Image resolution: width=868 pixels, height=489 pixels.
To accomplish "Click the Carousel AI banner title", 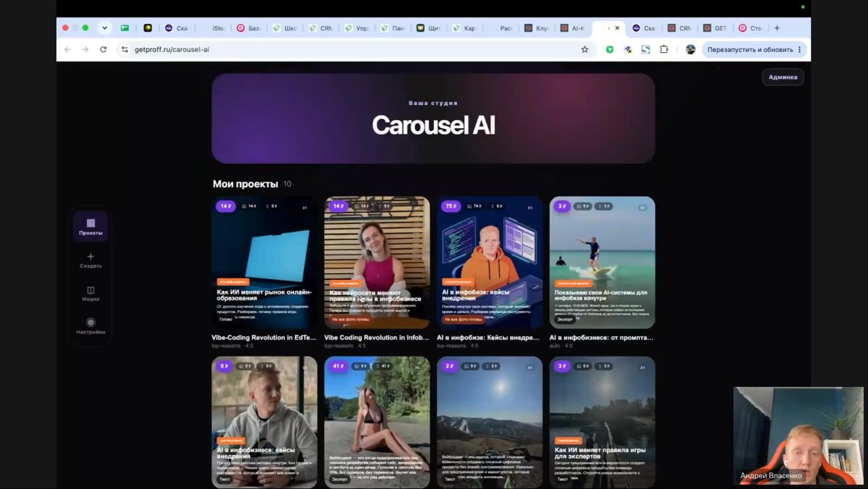I will pyautogui.click(x=433, y=125).
